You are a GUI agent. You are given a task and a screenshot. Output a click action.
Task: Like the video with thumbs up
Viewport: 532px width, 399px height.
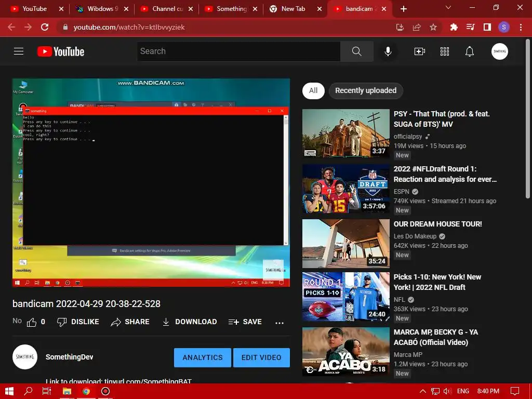tap(32, 322)
